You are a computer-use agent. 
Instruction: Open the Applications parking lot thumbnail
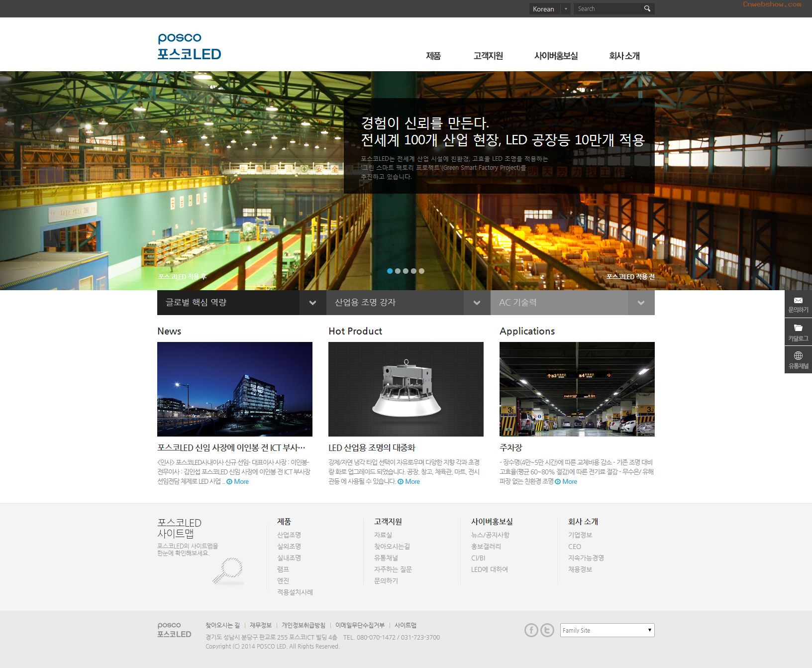[577, 389]
